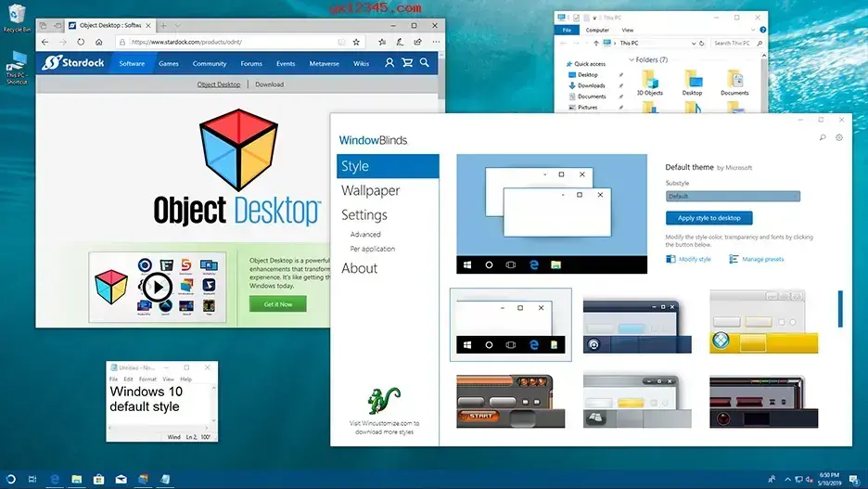The image size is (868, 489).
Task: Open the Notepad Format menu
Action: [x=147, y=380]
